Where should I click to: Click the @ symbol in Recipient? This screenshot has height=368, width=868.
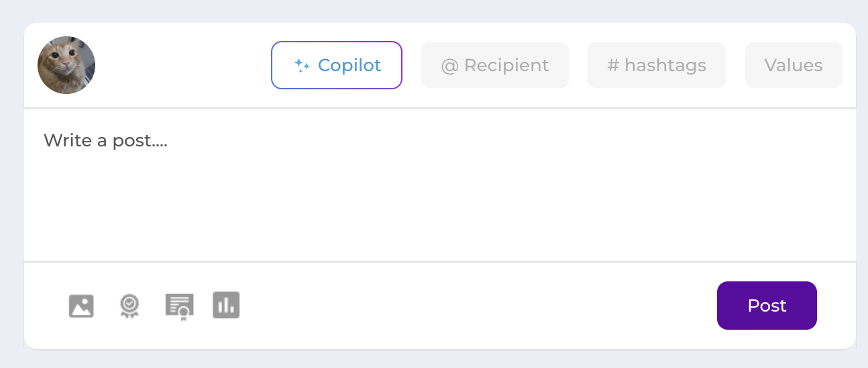tap(448, 66)
